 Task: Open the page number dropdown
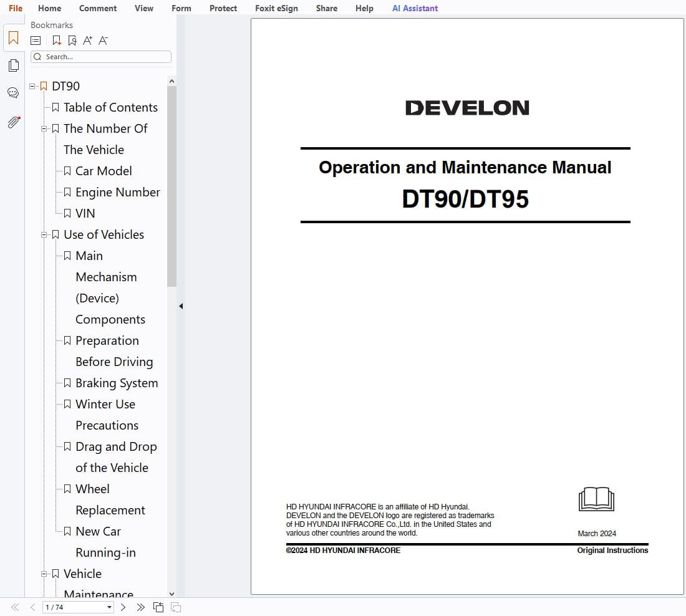pyautogui.click(x=109, y=607)
